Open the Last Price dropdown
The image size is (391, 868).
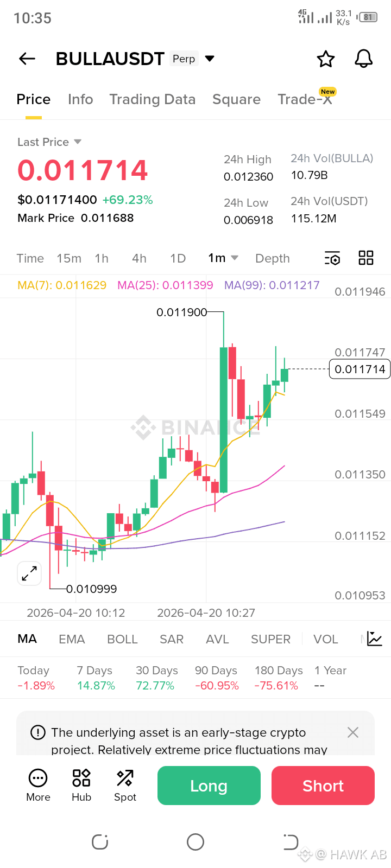(x=49, y=142)
